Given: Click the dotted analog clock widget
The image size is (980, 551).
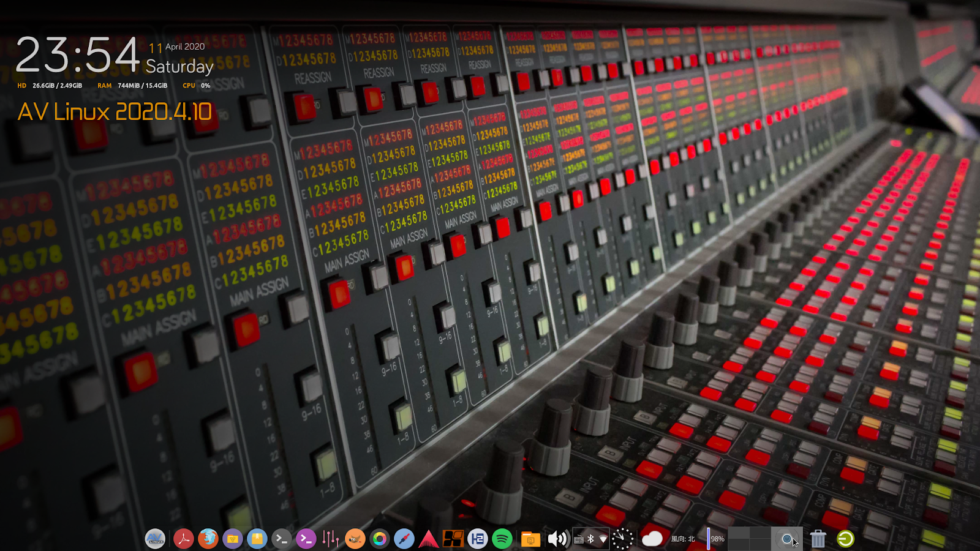Looking at the screenshot, I should coord(623,539).
